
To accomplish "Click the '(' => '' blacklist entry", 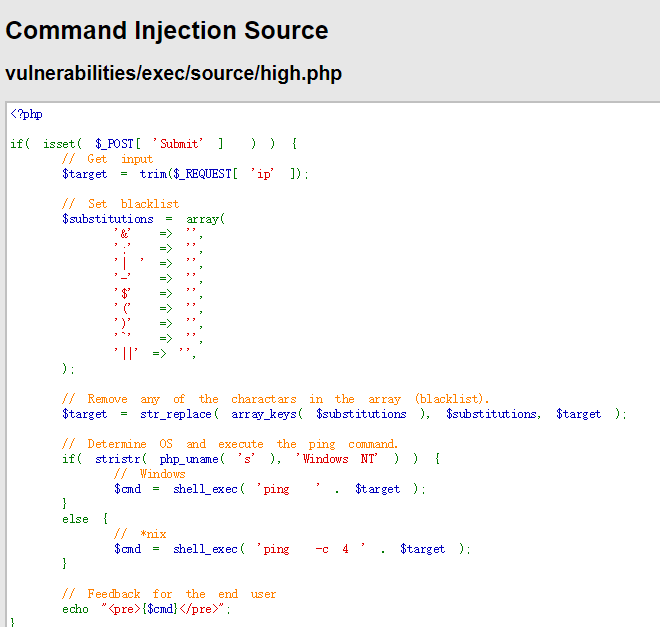I will pyautogui.click(x=159, y=308).
